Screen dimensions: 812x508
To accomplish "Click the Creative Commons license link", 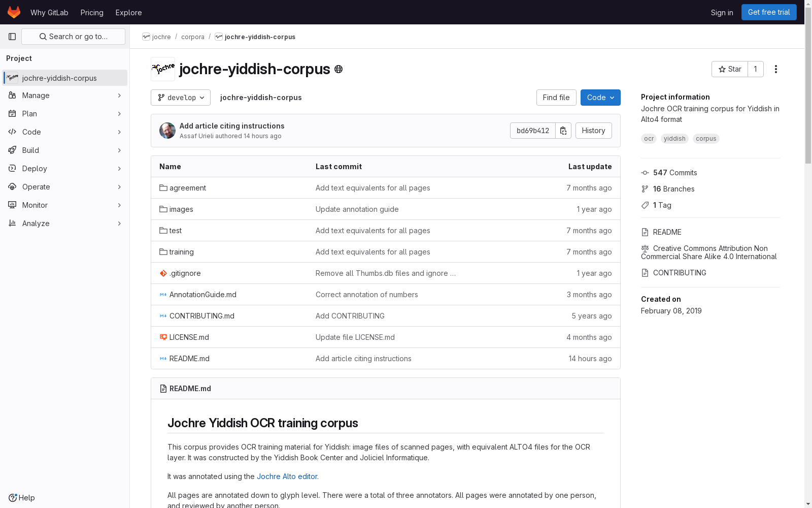I will (709, 252).
